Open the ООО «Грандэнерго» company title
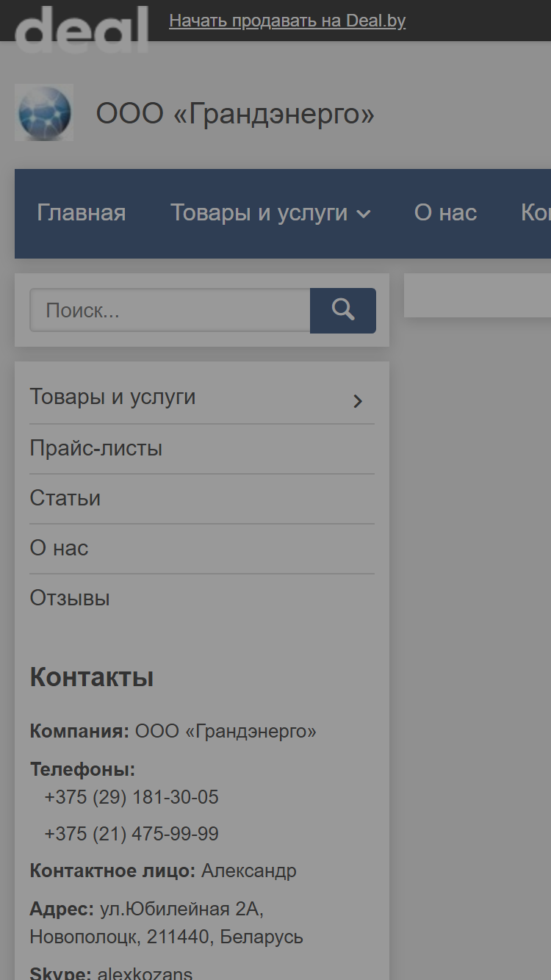 click(235, 115)
